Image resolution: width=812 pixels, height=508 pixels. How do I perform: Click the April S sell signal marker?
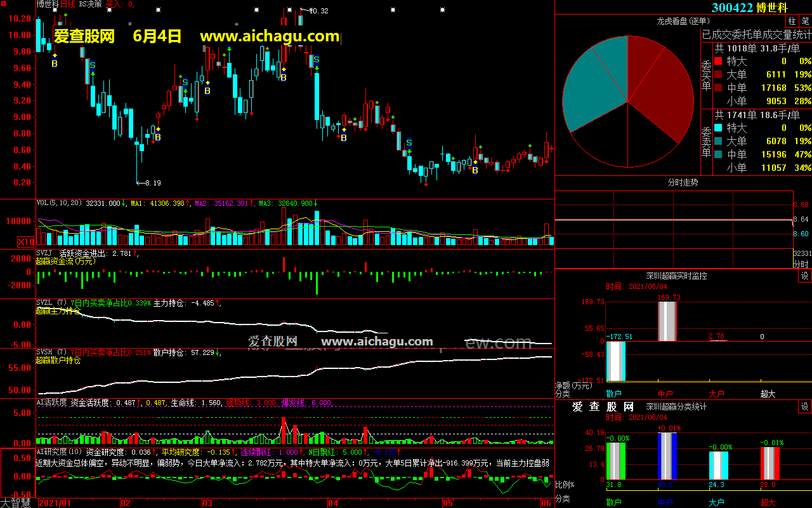(409, 142)
